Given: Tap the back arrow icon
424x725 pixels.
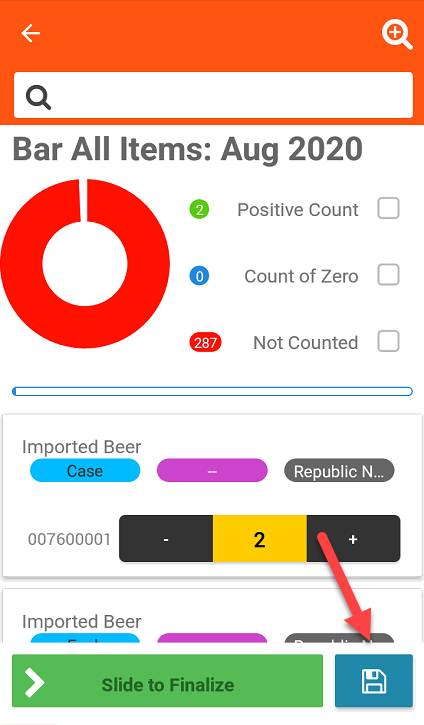Looking at the screenshot, I should click(31, 34).
